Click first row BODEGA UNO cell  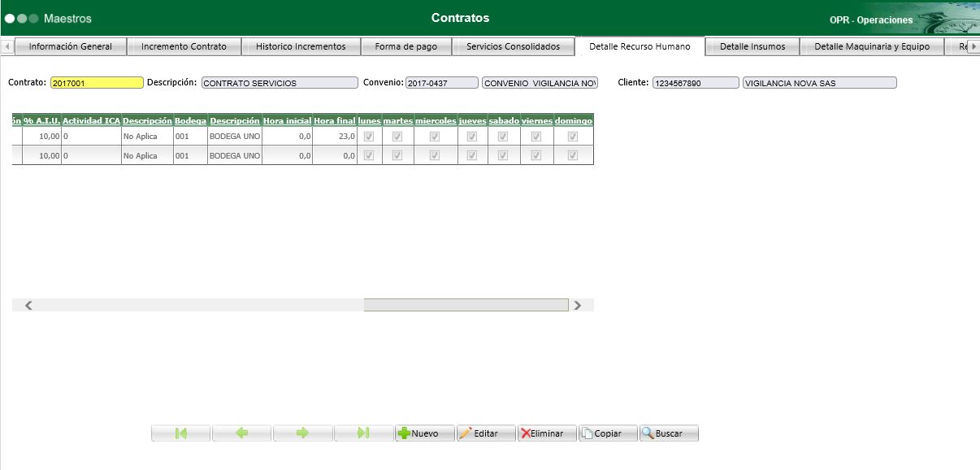coord(235,137)
